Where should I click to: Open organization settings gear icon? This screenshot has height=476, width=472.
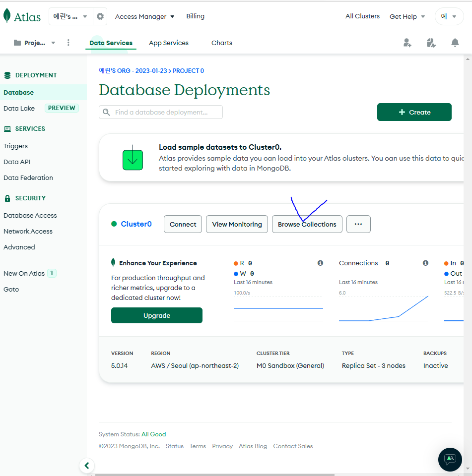coord(100,16)
